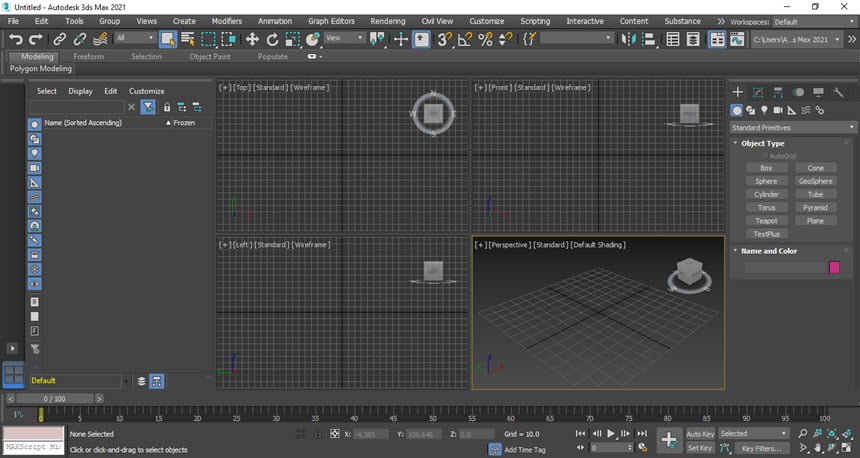Select the Select and Link tool
The height and width of the screenshot is (458, 860).
click(59, 39)
